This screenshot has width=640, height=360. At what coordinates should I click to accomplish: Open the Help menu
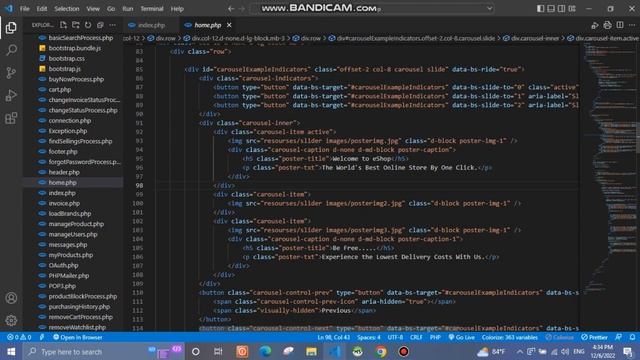click(177, 9)
